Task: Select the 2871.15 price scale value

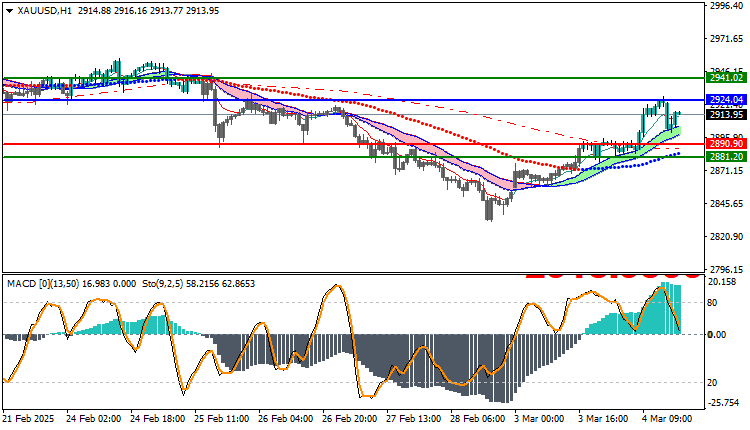Action: (727, 170)
